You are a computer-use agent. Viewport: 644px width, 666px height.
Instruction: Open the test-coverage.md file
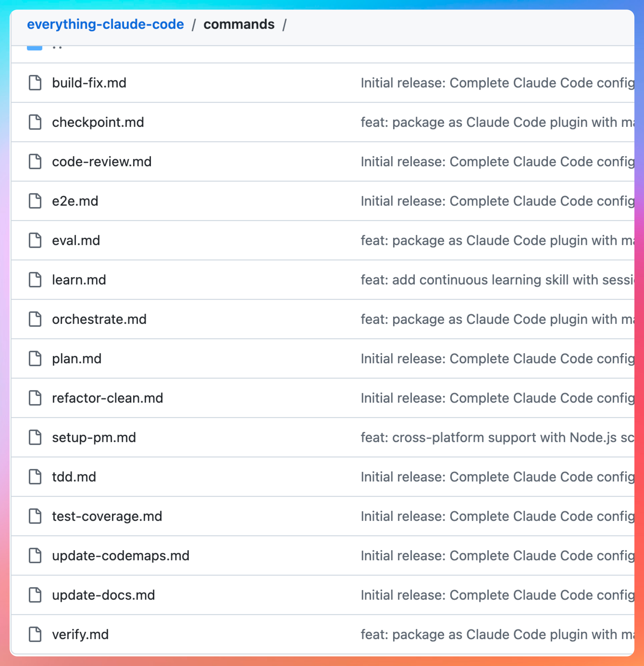point(107,517)
